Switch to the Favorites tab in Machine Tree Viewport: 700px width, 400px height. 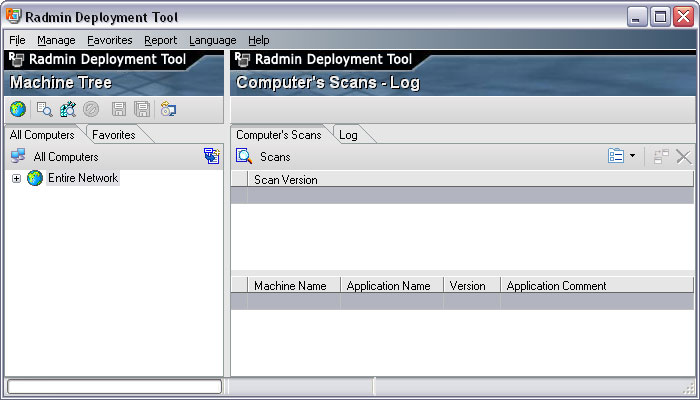(114, 135)
